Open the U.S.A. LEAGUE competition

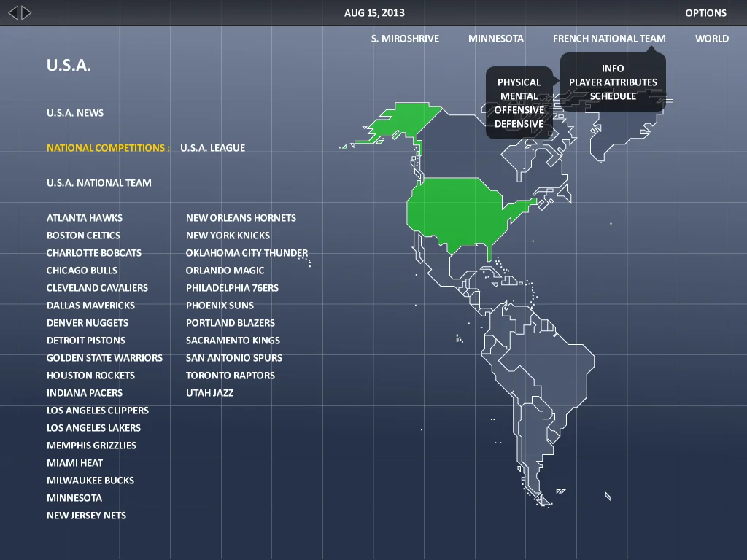click(x=212, y=147)
